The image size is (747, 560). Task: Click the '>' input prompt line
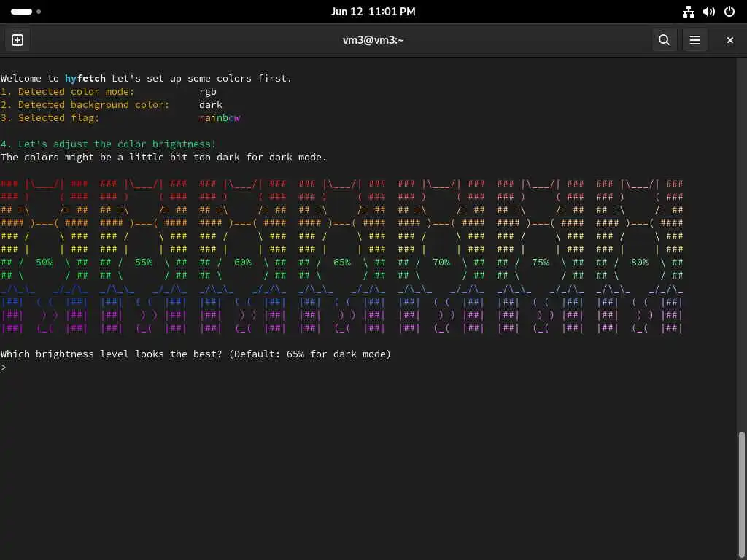coord(4,367)
